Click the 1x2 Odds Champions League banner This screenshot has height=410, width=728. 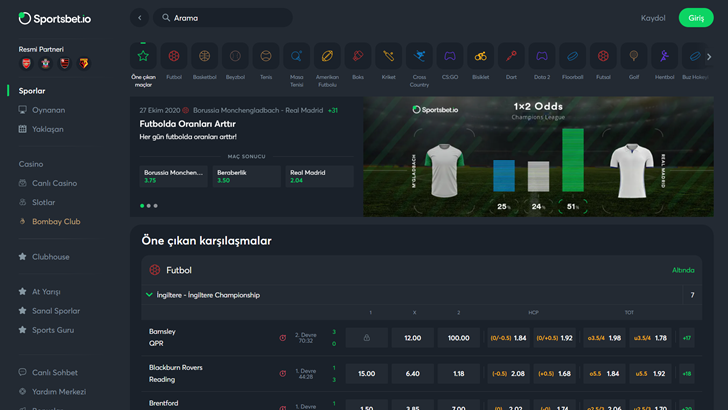coord(539,156)
